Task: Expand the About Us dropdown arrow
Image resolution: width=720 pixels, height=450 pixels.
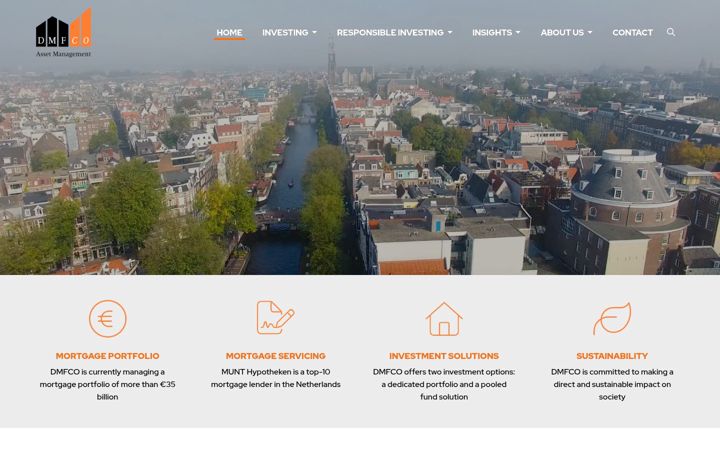Action: 590,33
